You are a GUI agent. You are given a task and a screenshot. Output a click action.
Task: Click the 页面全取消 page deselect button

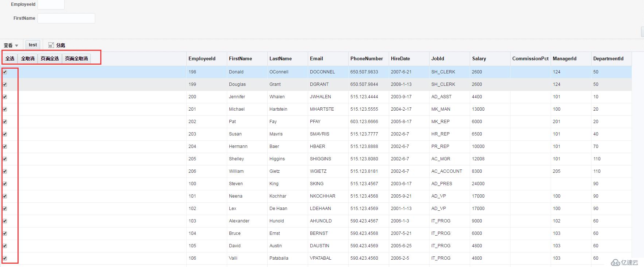pos(76,58)
